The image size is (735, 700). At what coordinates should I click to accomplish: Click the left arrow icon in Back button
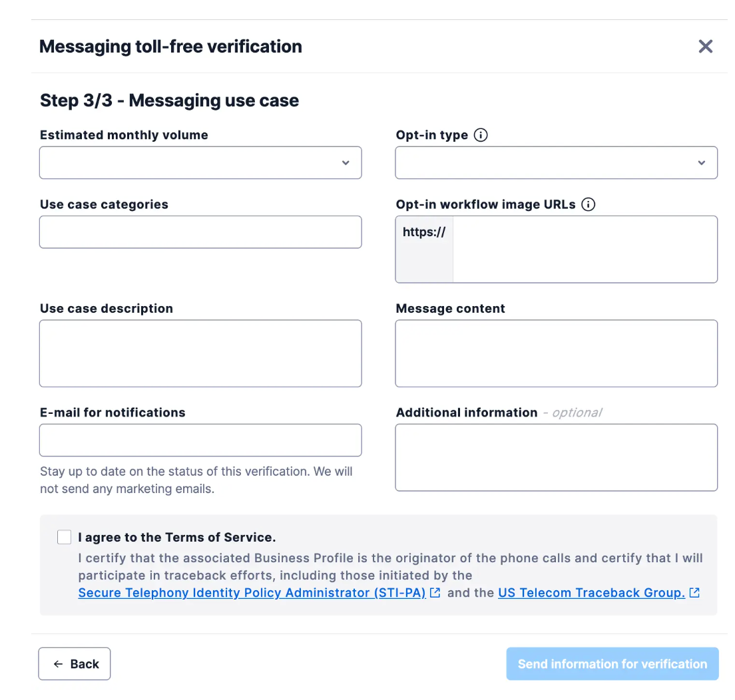tap(58, 664)
